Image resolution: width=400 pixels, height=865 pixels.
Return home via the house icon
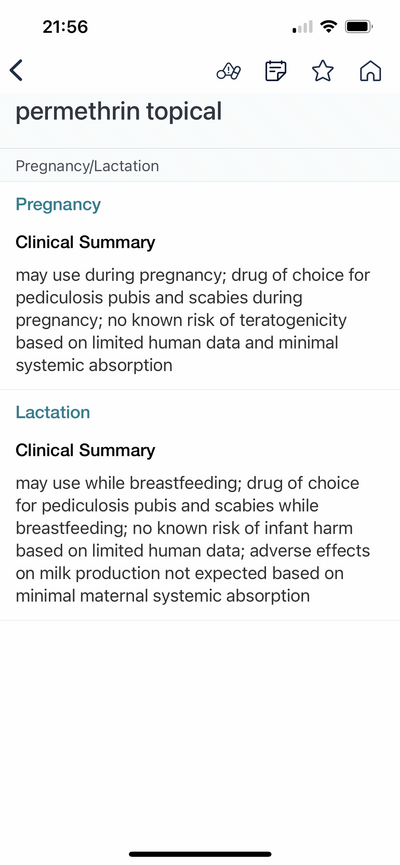pos(370,71)
